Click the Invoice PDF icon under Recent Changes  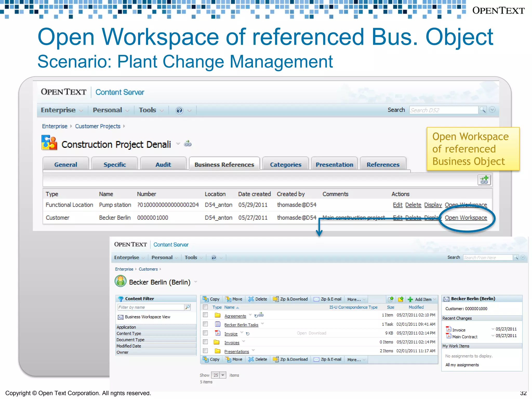(x=449, y=329)
